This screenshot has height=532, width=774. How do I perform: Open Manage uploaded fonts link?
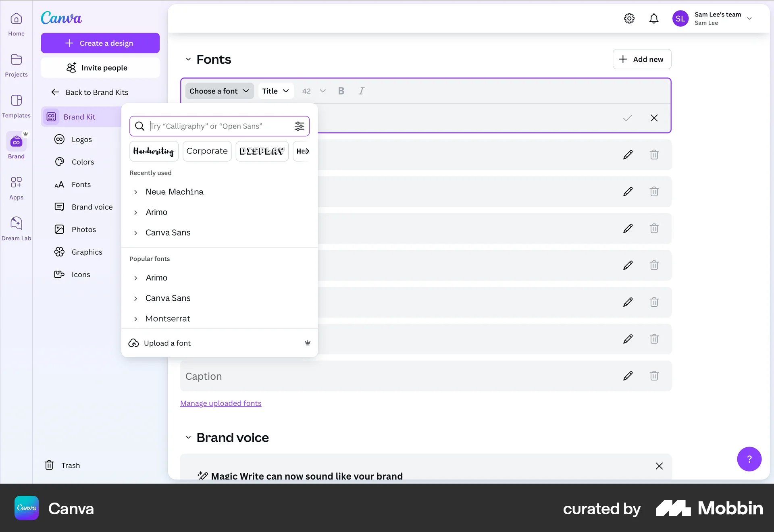221,403
